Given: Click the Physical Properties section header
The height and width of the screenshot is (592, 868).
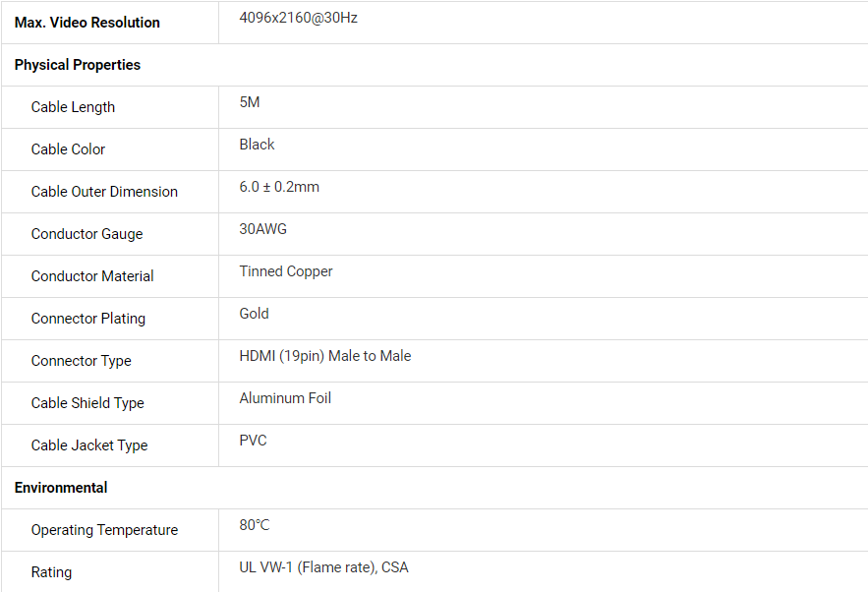Looking at the screenshot, I should point(78,65).
